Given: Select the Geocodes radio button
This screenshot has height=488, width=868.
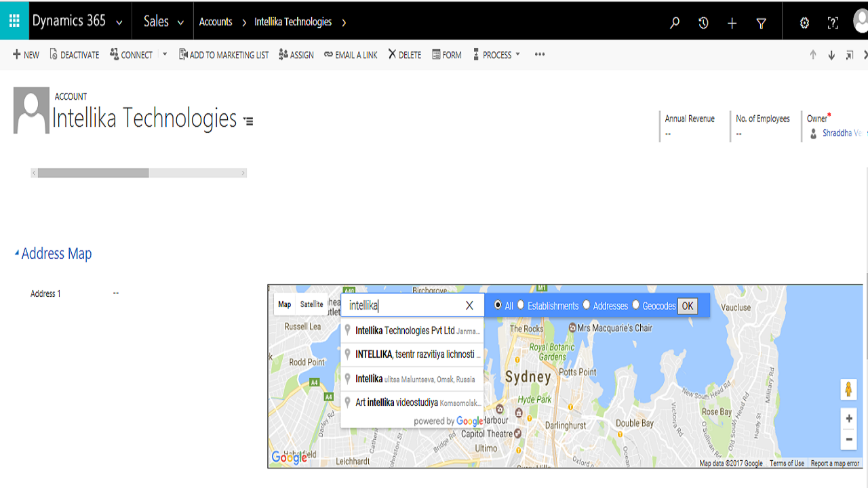Looking at the screenshot, I should 636,305.
